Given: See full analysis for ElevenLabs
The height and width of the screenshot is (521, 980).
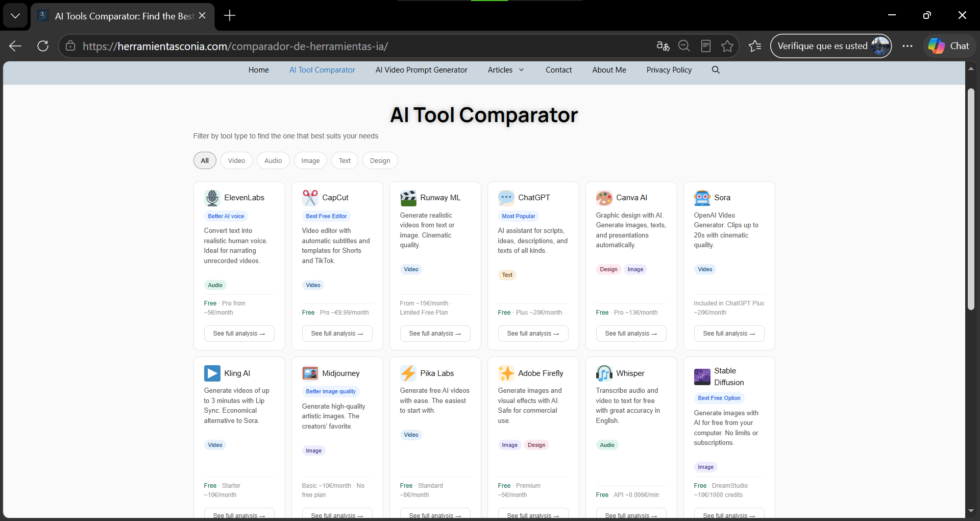Looking at the screenshot, I should pyautogui.click(x=239, y=334).
